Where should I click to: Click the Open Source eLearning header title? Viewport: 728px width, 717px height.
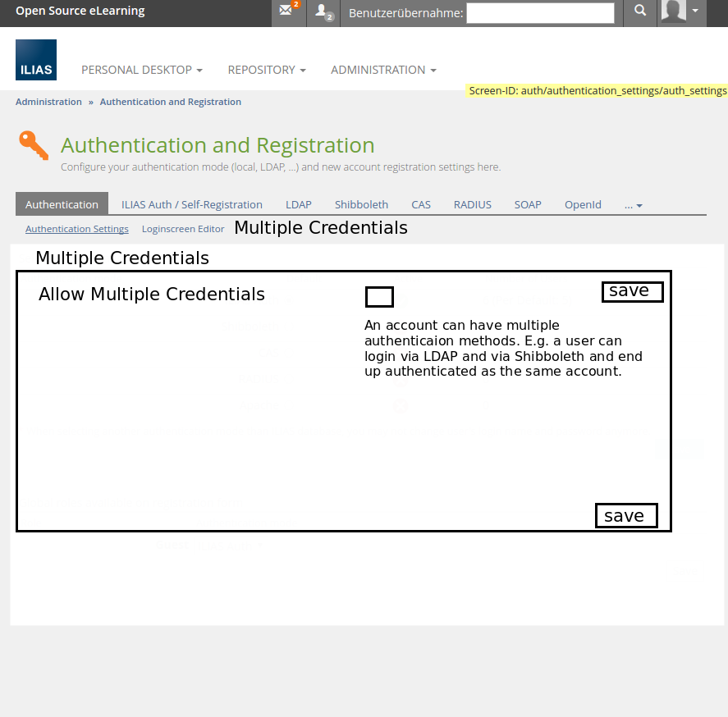click(x=80, y=11)
